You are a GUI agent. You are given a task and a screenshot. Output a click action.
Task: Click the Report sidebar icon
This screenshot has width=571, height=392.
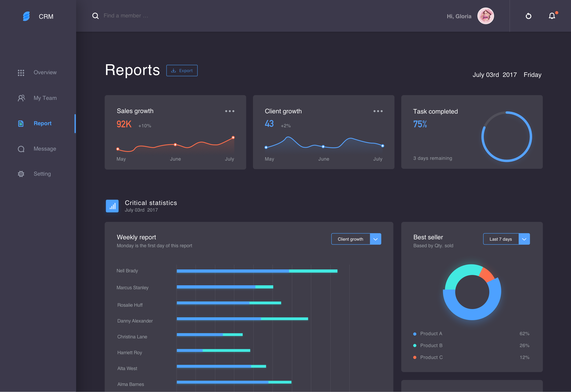pyautogui.click(x=21, y=123)
